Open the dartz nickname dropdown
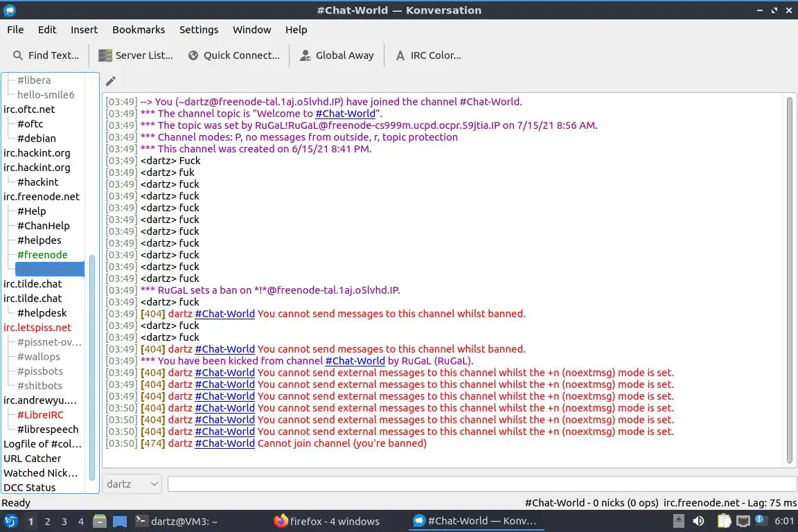Screen dimensions: 798x532 132,484
